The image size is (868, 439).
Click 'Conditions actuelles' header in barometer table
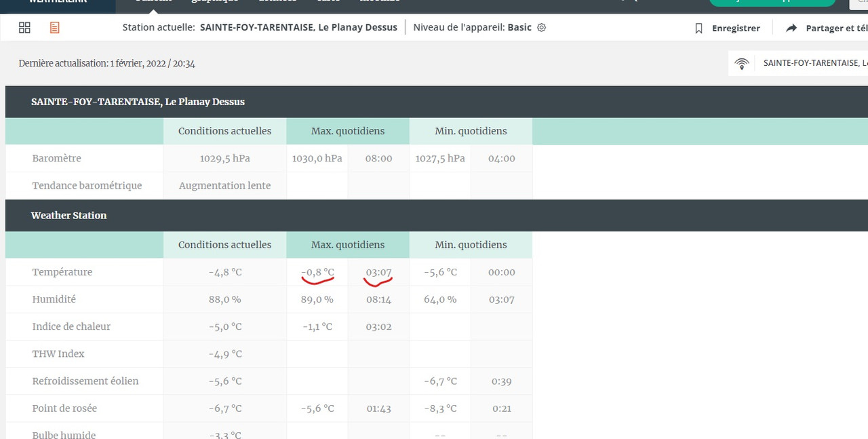coord(225,131)
